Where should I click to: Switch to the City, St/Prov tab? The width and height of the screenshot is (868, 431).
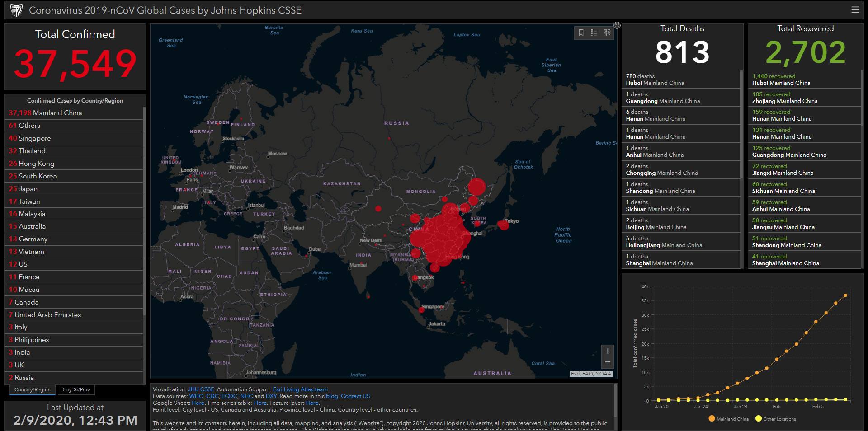(x=76, y=389)
